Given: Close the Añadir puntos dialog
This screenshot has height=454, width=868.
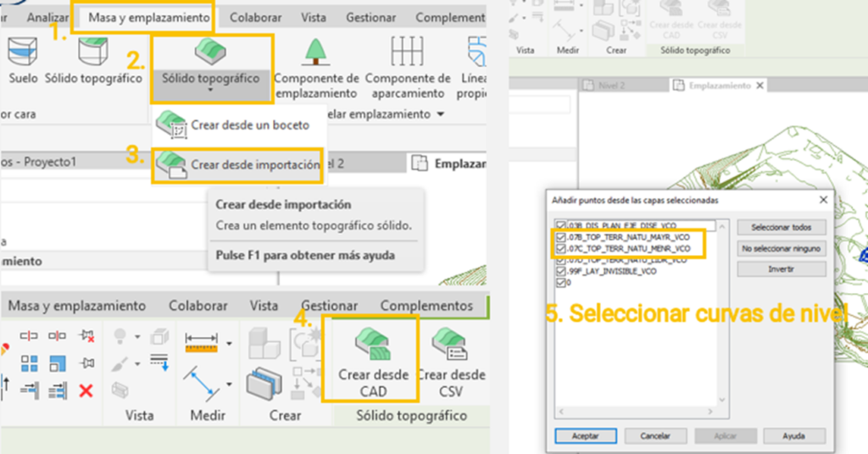Looking at the screenshot, I should tap(823, 200).
